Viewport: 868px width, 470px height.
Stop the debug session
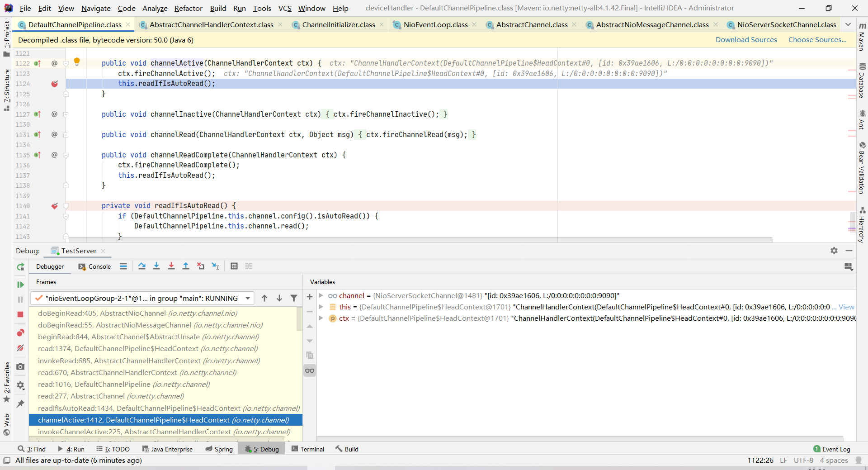pos(20,314)
